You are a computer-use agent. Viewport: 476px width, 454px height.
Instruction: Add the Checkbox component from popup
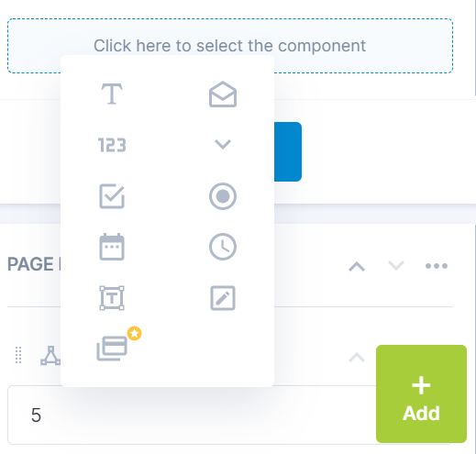[x=112, y=196]
